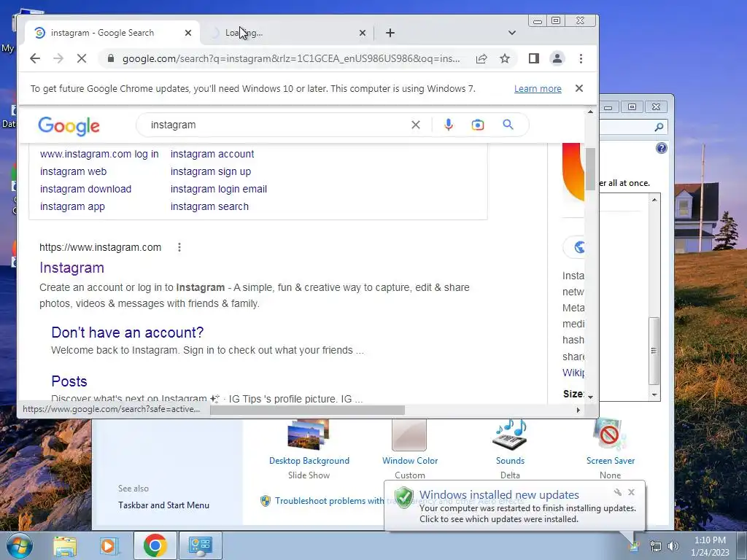Switch to the Loading tab
The width and height of the screenshot is (747, 560).
[286, 33]
